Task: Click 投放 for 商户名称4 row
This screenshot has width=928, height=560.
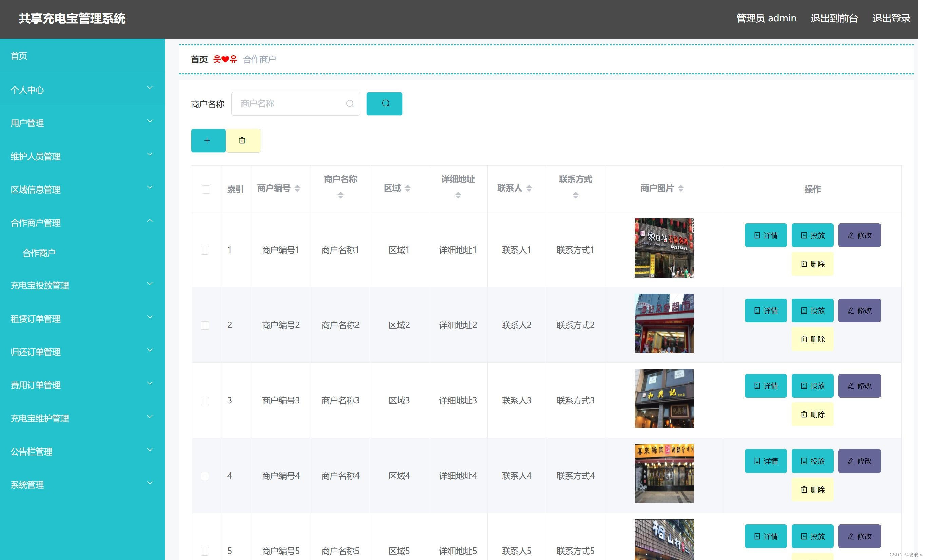Action: coord(812,461)
